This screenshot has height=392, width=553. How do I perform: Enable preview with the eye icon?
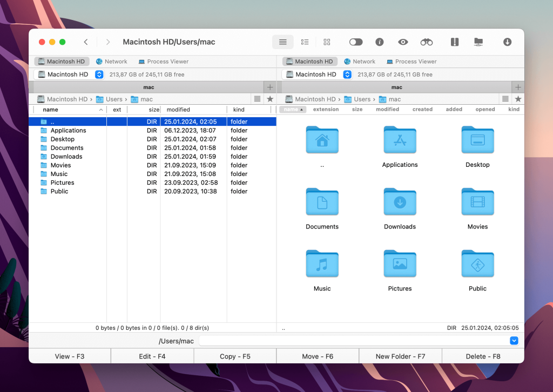pos(403,42)
